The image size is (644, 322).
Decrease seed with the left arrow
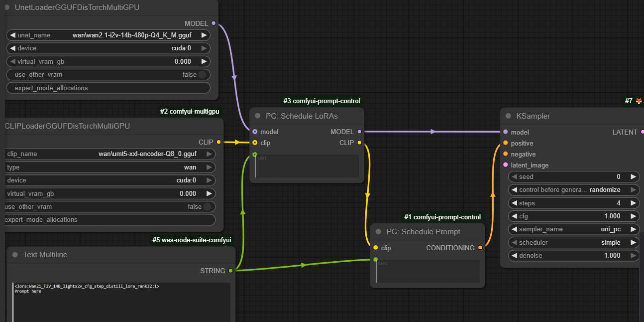(x=515, y=177)
